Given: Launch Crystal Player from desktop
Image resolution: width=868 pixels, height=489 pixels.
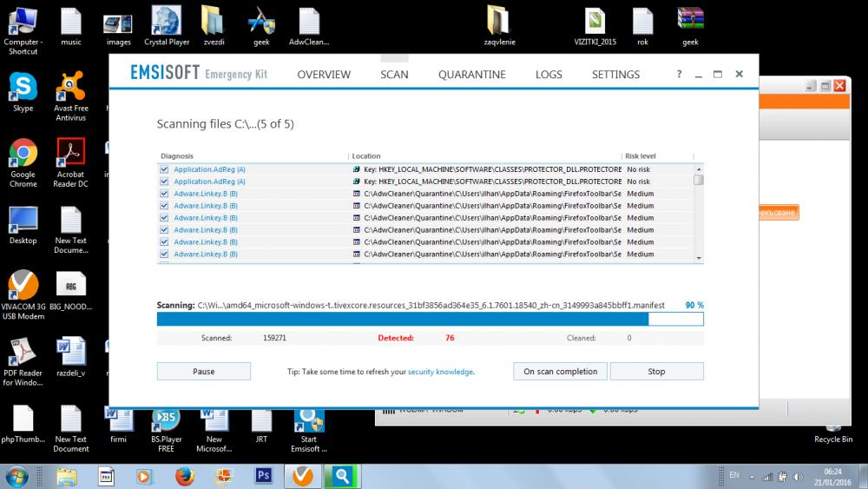Looking at the screenshot, I should (167, 26).
